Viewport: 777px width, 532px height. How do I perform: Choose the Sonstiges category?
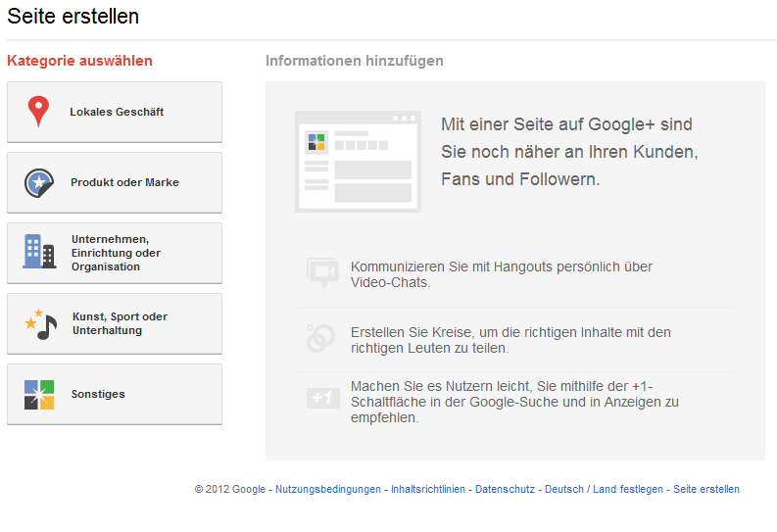tap(115, 394)
